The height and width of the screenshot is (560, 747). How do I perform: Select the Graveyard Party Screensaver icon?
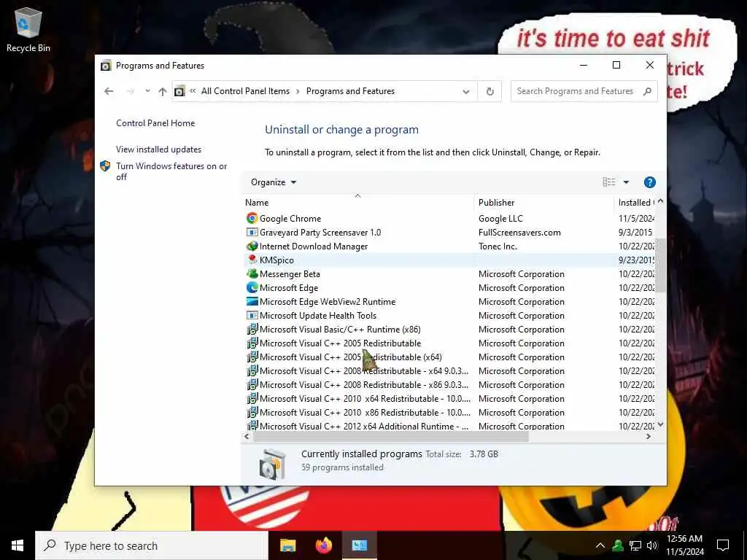coord(252,232)
